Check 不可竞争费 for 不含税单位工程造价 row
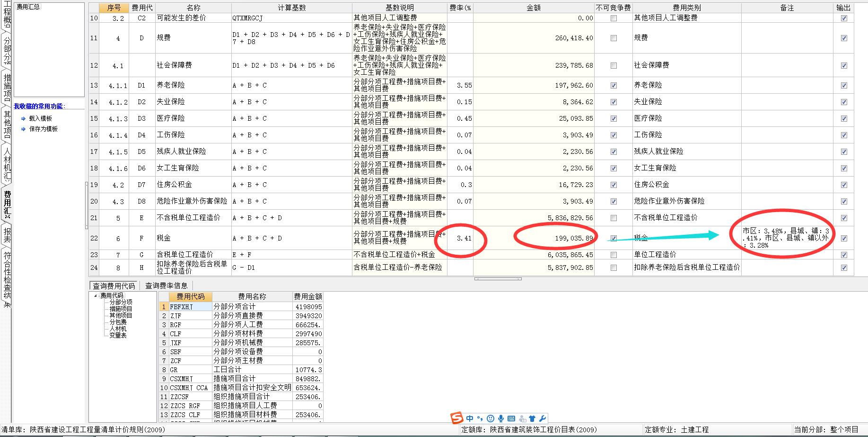 [x=614, y=218]
